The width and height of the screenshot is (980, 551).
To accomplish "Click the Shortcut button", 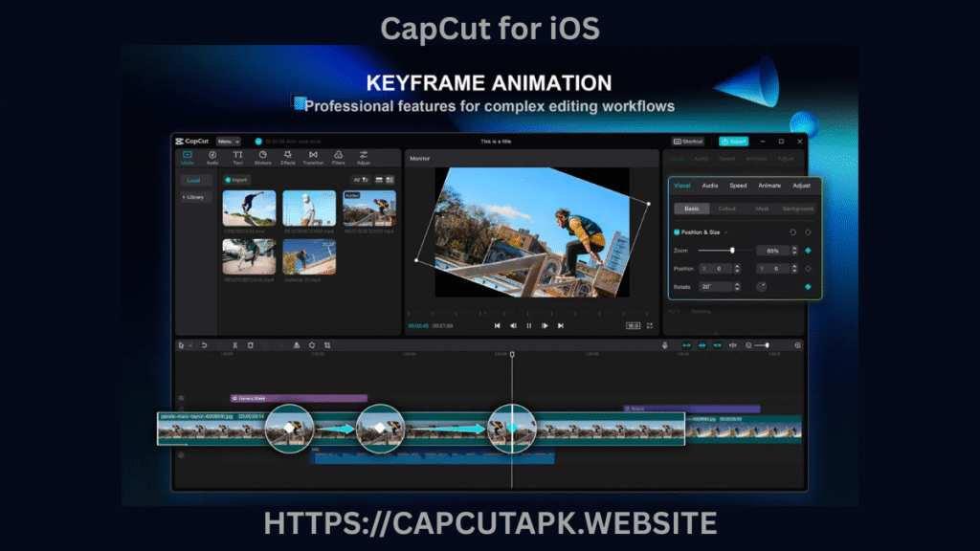I will click(688, 142).
